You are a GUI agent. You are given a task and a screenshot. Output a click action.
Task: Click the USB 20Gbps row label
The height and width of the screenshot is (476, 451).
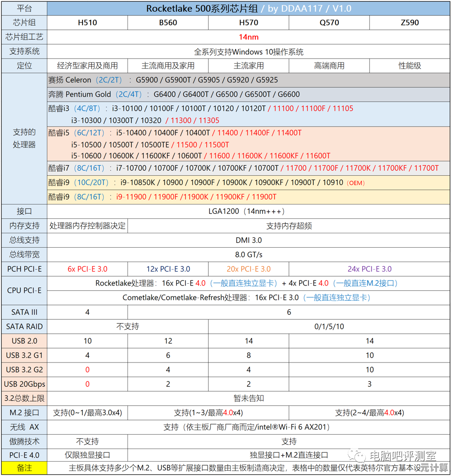(24, 384)
